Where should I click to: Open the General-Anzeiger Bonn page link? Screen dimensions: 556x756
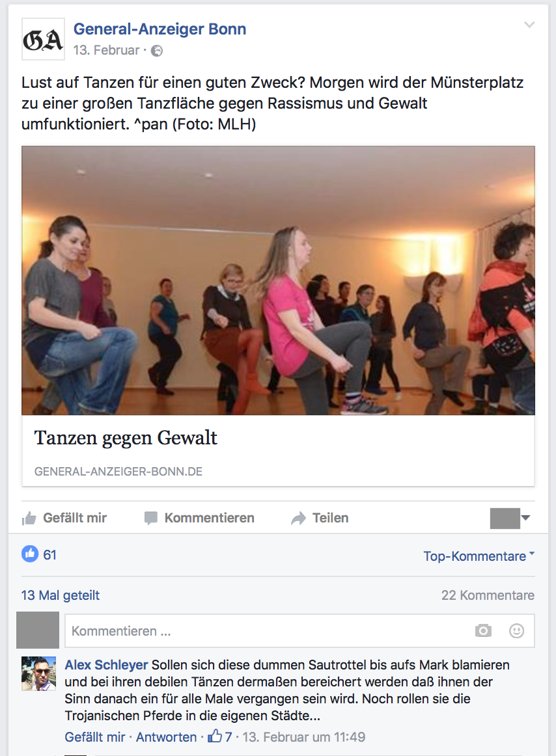coord(160,29)
